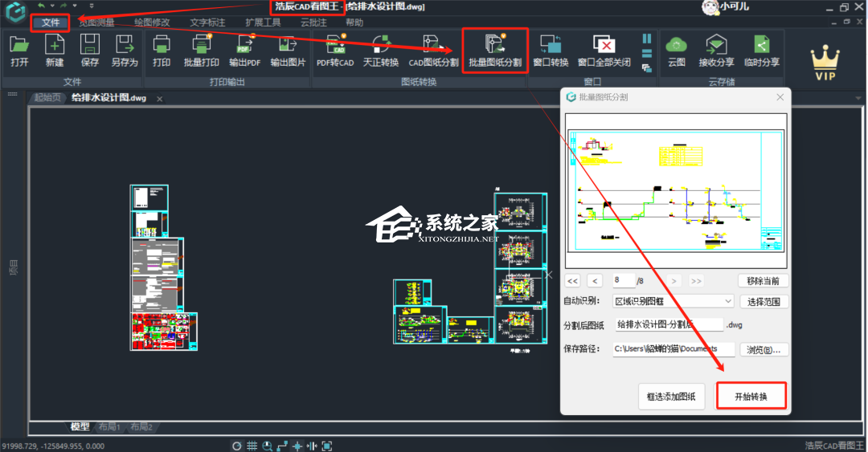
Task: Click the 选择范围 button
Action: coord(764,302)
